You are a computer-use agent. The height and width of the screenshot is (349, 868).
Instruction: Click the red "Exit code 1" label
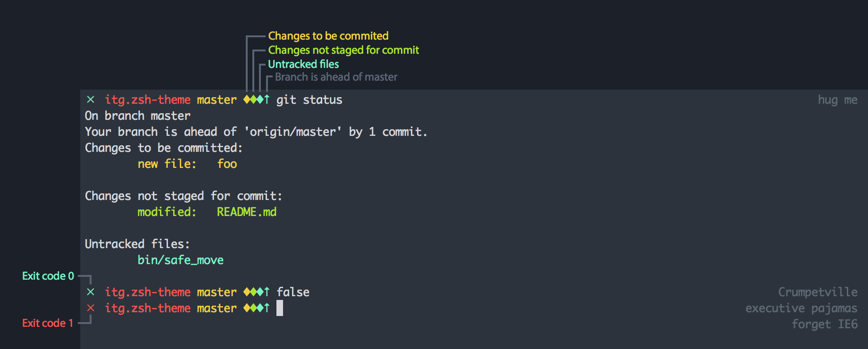tap(48, 323)
